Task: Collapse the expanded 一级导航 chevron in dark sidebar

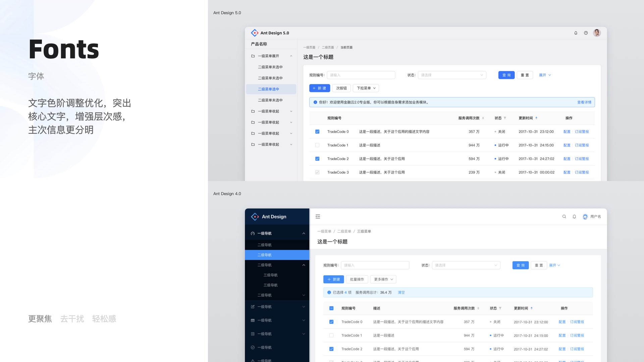Action: pos(304,233)
